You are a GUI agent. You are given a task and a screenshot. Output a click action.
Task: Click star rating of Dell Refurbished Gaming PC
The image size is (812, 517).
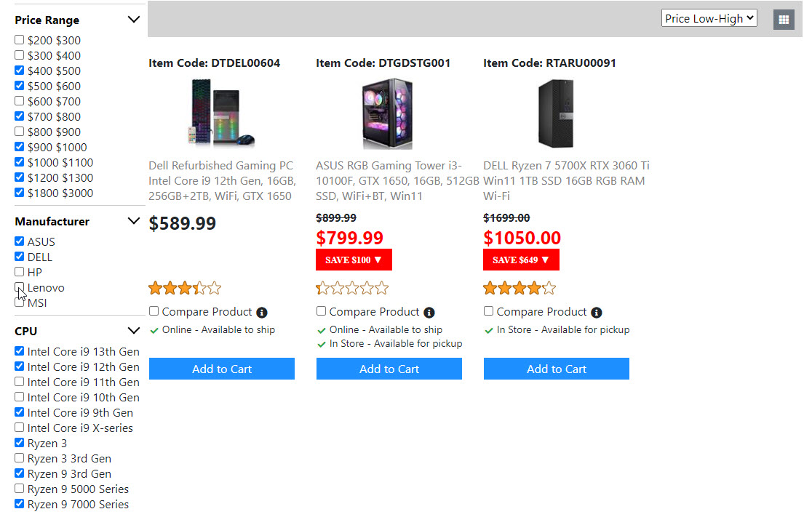click(x=185, y=289)
